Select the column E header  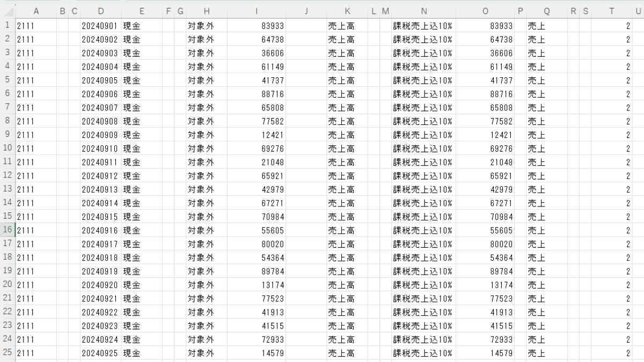coord(142,11)
